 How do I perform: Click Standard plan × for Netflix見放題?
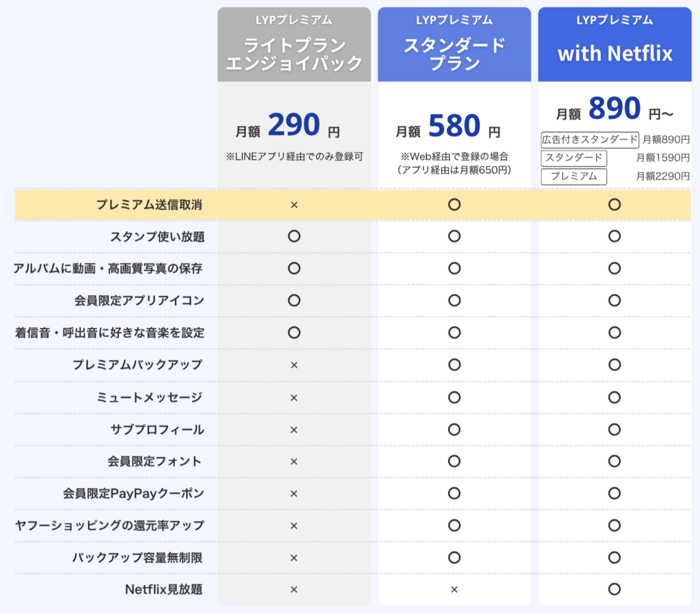click(x=454, y=590)
